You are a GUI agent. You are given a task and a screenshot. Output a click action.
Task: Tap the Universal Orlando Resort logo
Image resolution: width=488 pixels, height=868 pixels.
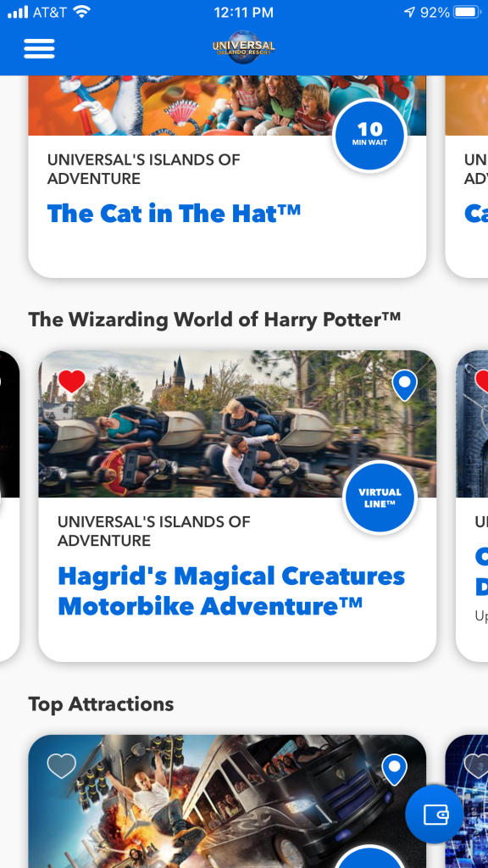point(243,47)
